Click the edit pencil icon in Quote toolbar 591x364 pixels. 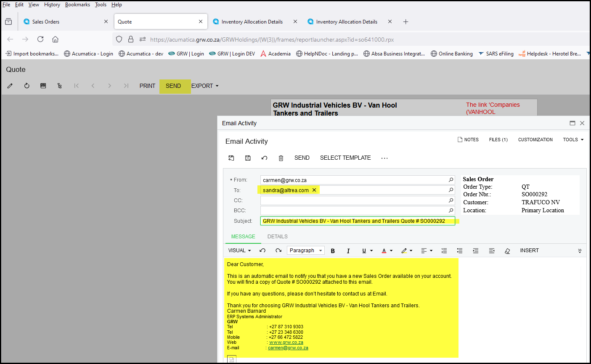pyautogui.click(x=10, y=86)
